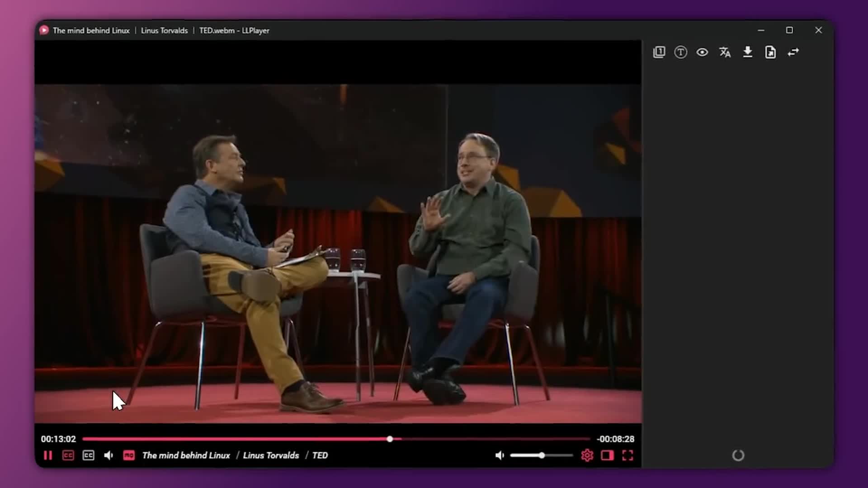Open audio track menu beside CC buttons
The image size is (868, 488).
click(x=108, y=455)
